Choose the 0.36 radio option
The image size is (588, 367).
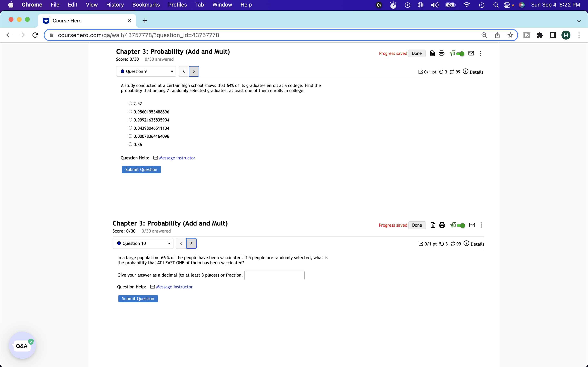pyautogui.click(x=130, y=144)
